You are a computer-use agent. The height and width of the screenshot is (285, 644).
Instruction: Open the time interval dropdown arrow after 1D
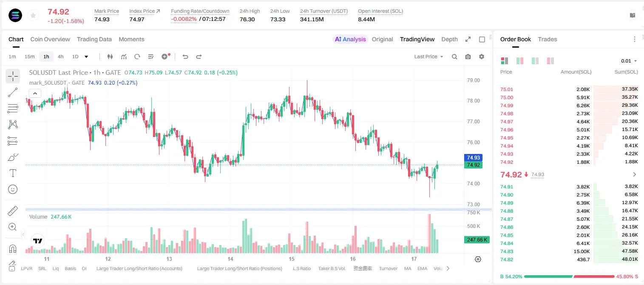pos(86,57)
